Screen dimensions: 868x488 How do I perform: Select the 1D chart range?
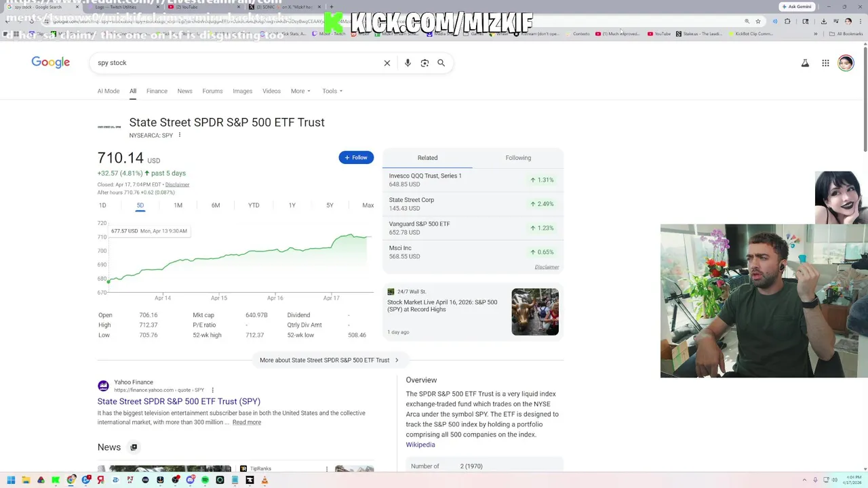point(102,205)
